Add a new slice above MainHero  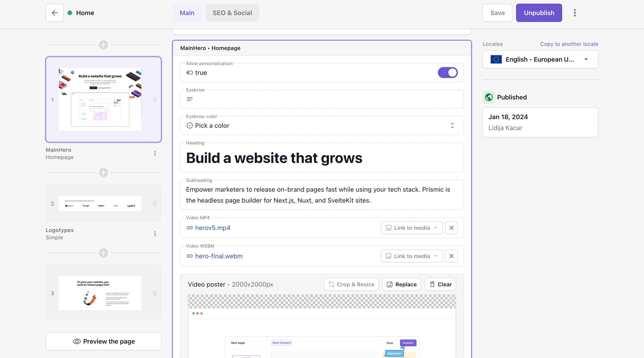(x=103, y=45)
